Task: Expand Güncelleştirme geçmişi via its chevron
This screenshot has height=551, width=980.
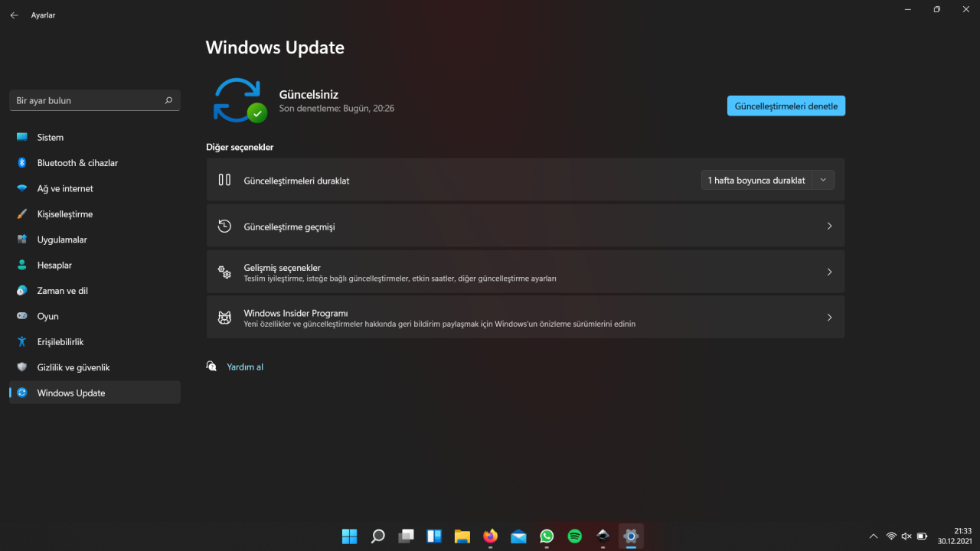Action: [x=829, y=226]
